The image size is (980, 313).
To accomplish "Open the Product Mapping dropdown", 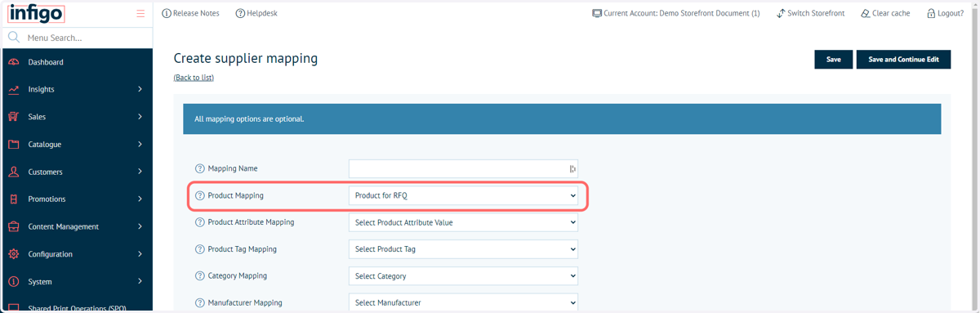I will coord(463,195).
